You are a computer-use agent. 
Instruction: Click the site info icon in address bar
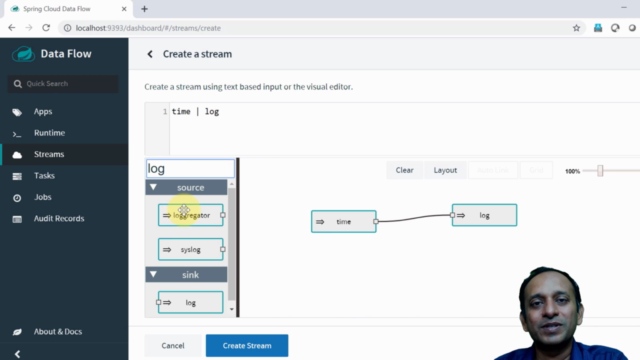(67, 28)
